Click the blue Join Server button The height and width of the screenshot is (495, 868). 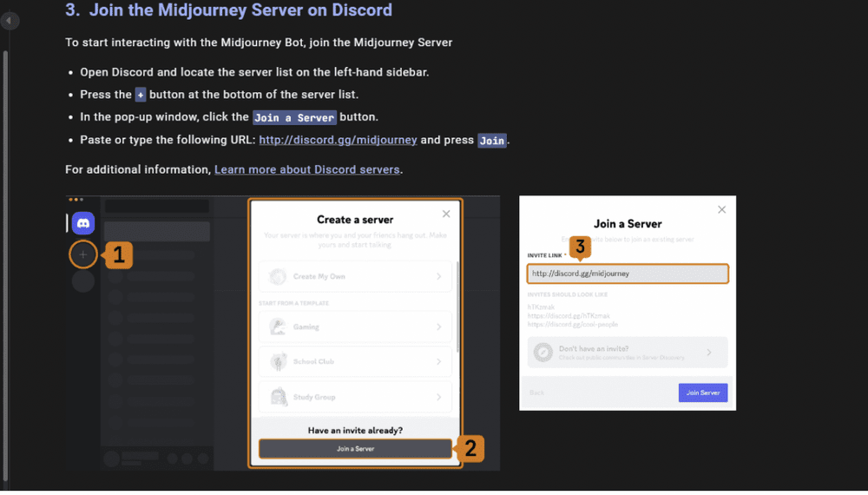click(703, 393)
